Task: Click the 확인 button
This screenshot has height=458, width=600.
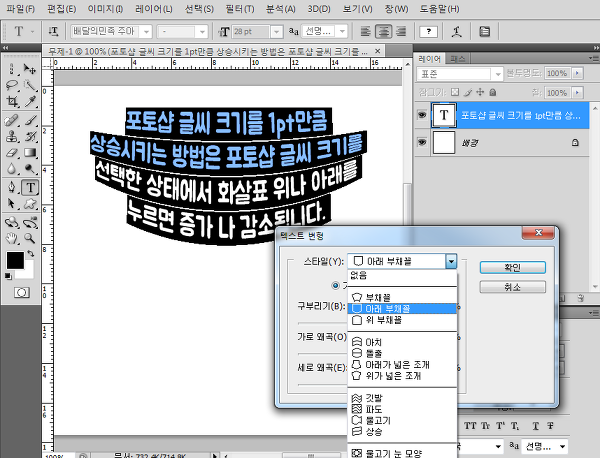Action: (512, 267)
